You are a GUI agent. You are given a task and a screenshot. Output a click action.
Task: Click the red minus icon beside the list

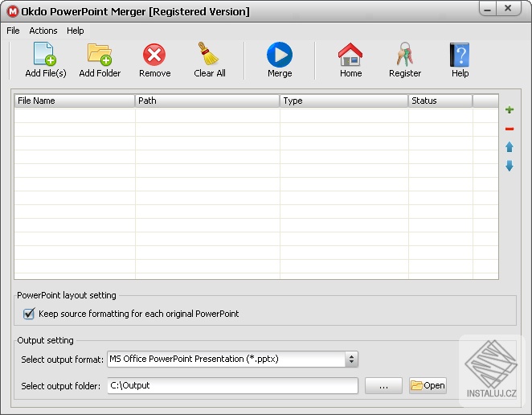point(509,129)
